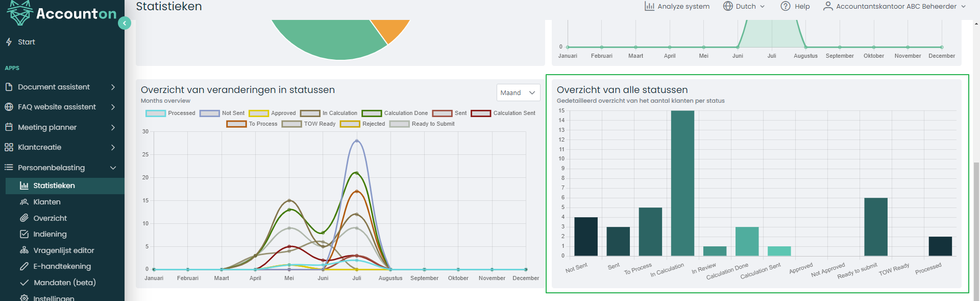Screen dimensions: 980x301
Task: Expand the Meeting planner chevron
Action: [x=113, y=127]
